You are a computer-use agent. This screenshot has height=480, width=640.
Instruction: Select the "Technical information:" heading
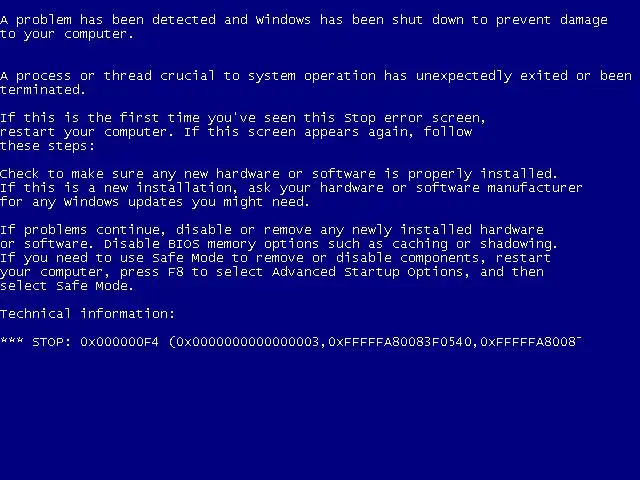[x=87, y=313]
